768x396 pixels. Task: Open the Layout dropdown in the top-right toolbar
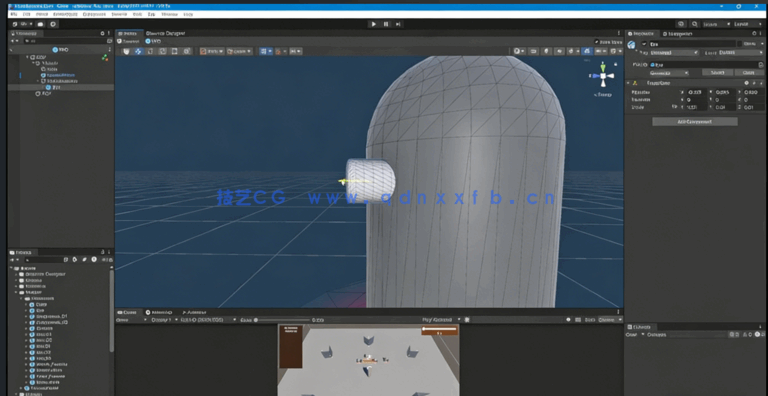click(x=748, y=24)
